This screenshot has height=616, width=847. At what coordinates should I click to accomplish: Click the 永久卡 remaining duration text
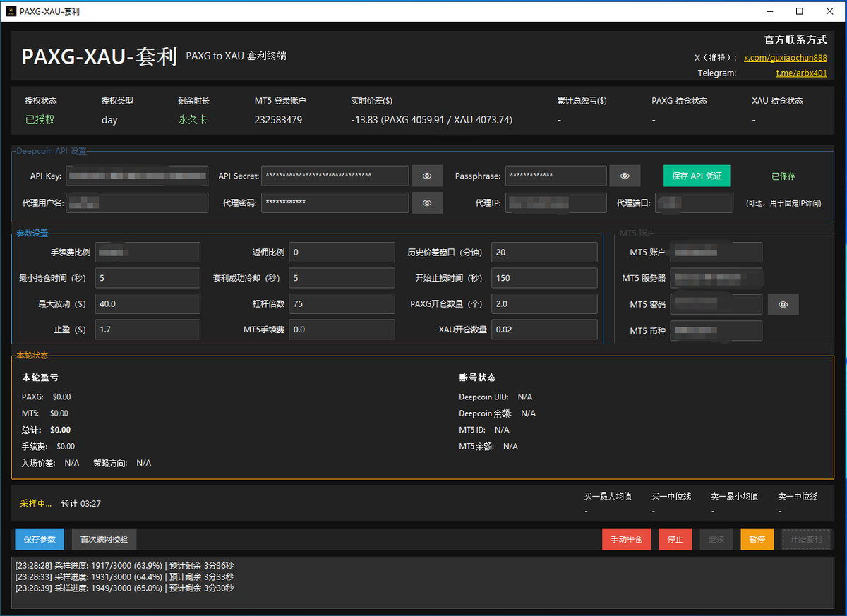click(x=193, y=120)
